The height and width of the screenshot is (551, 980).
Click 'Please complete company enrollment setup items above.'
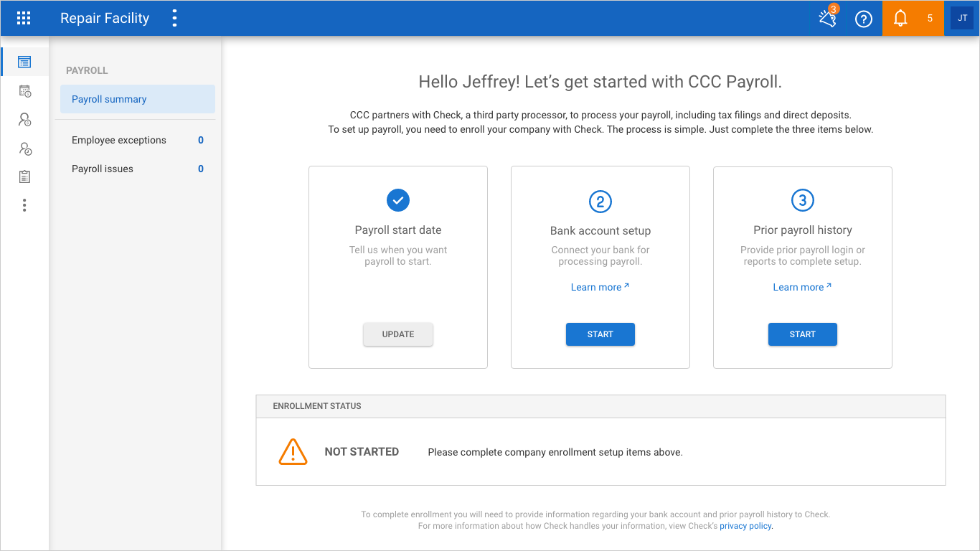coord(555,453)
